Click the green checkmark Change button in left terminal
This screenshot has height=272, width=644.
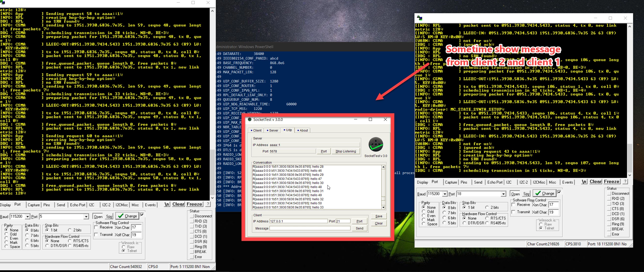pos(127,216)
